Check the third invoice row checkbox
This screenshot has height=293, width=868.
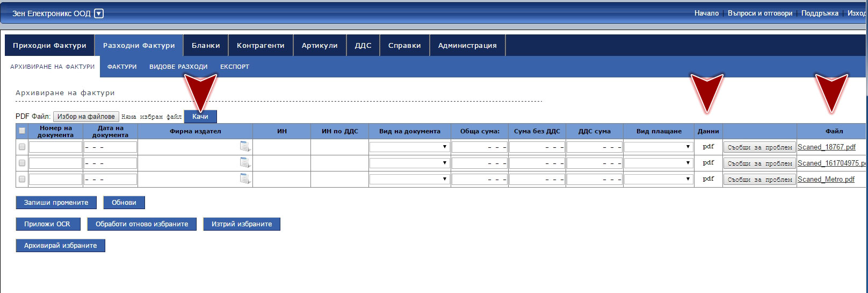22,179
